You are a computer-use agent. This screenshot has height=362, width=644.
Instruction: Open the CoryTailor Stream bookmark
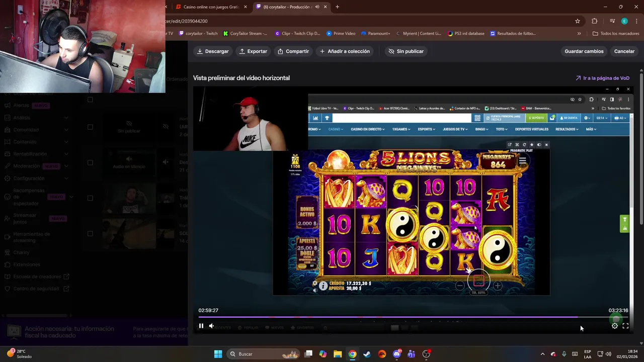point(246,34)
